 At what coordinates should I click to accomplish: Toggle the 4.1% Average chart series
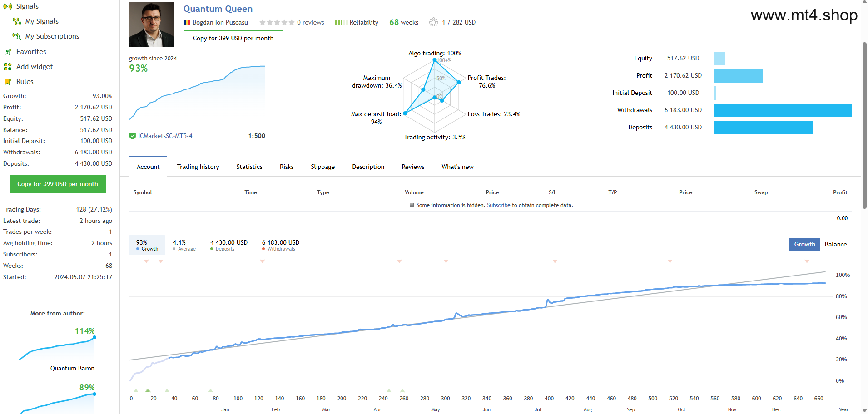(x=184, y=245)
